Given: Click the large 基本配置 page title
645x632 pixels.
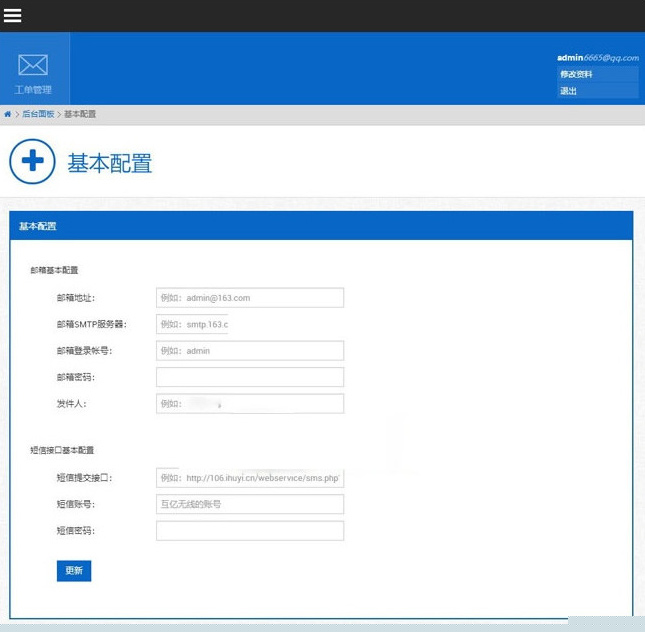Looking at the screenshot, I should pos(109,163).
